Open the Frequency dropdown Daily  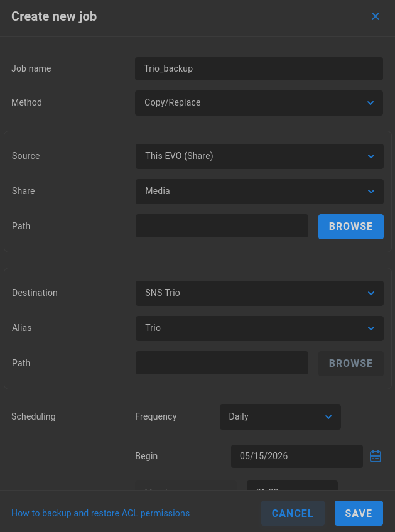[280, 416]
